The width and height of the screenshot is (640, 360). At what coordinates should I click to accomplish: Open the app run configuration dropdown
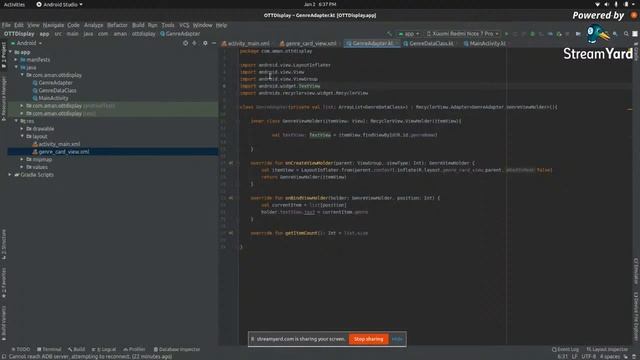point(409,34)
